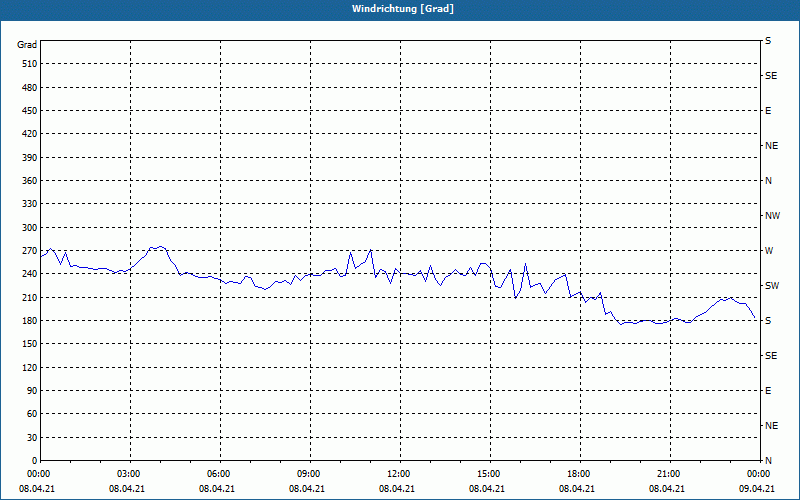Click the NE compass label at 30 level
800x500 pixels.
[x=771, y=426]
